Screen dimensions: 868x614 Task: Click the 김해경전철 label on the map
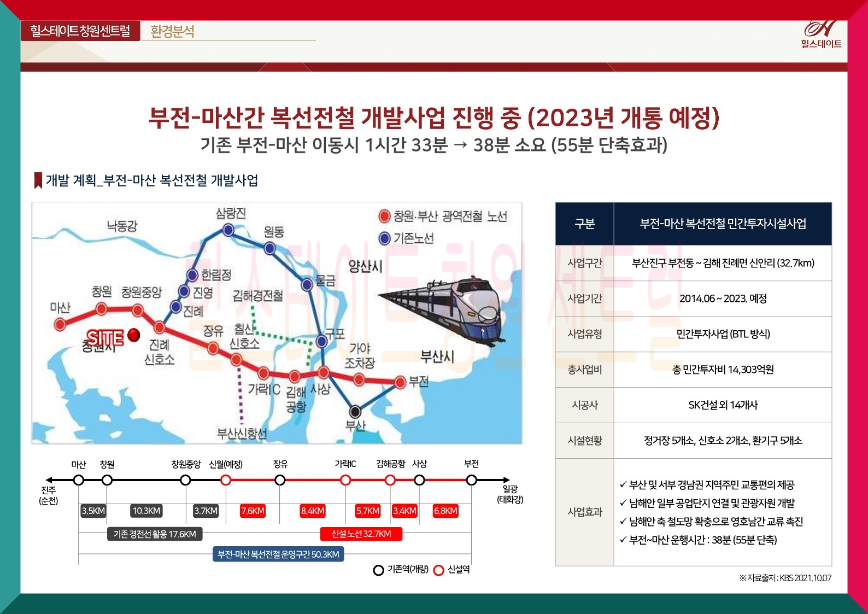coord(258,296)
